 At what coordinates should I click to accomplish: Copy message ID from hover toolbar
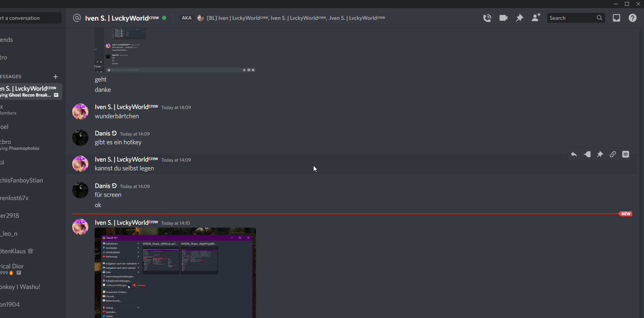pos(626,155)
